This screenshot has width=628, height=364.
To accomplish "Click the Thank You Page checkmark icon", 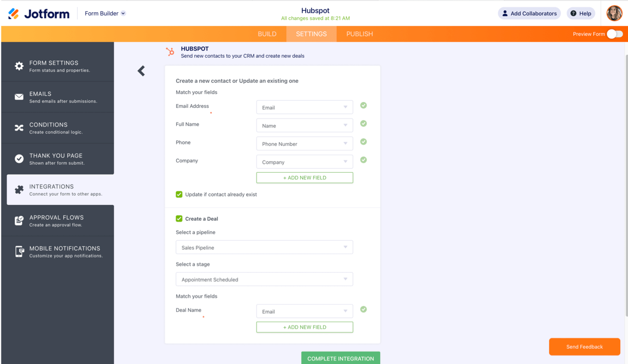I will tap(19, 159).
